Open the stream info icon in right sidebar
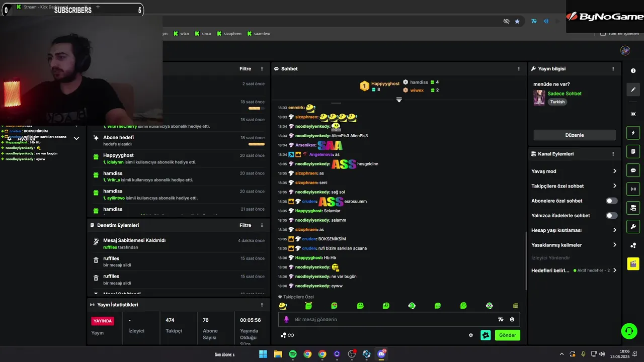Image resolution: width=644 pixels, height=362 pixels. (633, 71)
